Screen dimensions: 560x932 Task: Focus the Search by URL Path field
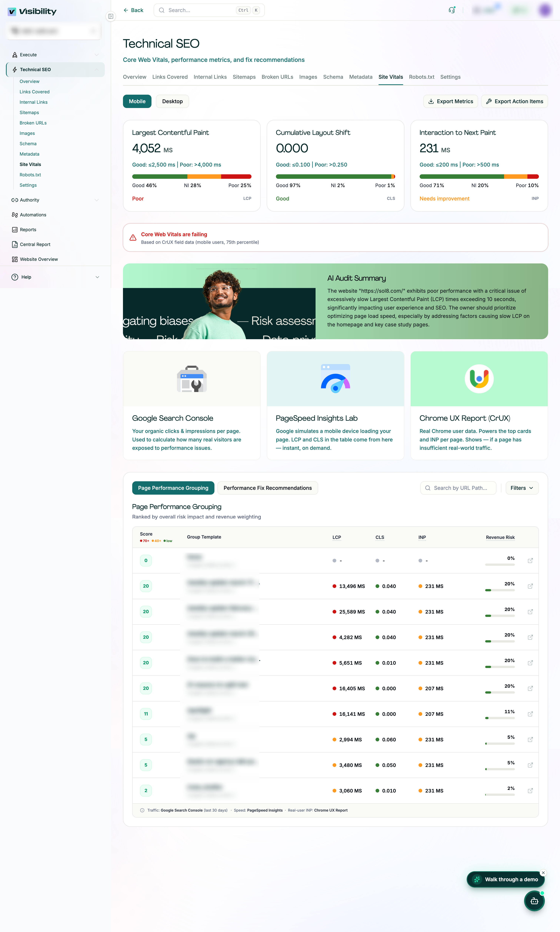[458, 488]
